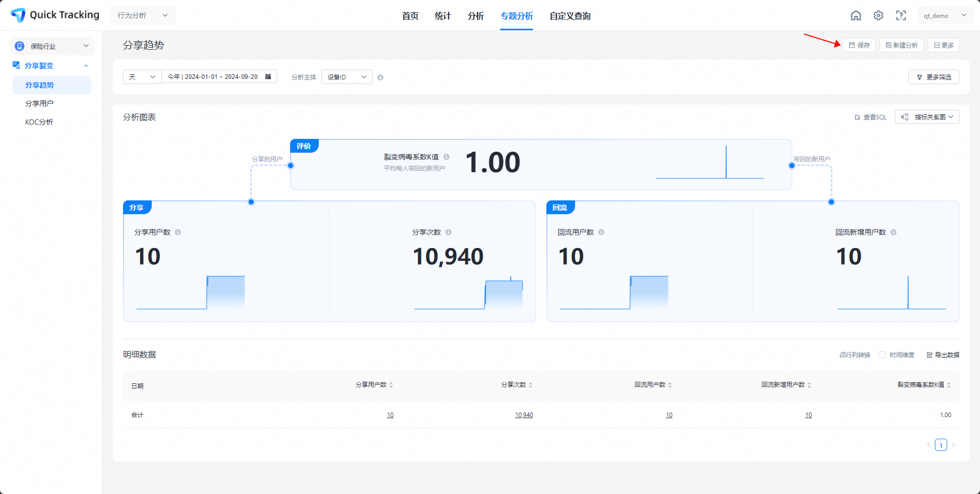
Task: Click the 分享裂变 sidebar icon
Action: [16, 65]
